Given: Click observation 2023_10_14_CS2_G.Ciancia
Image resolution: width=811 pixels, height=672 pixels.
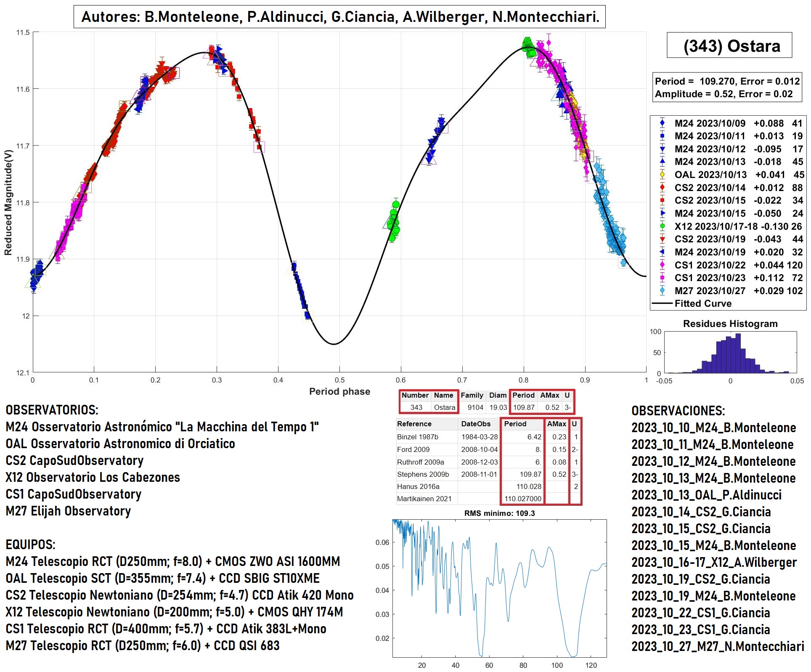Looking at the screenshot, I should (701, 512).
